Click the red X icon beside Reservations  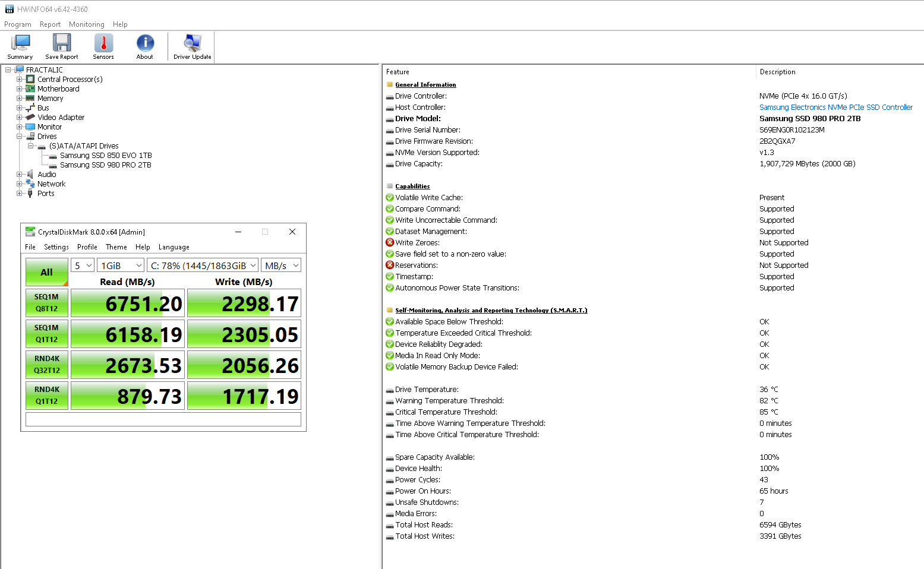390,265
